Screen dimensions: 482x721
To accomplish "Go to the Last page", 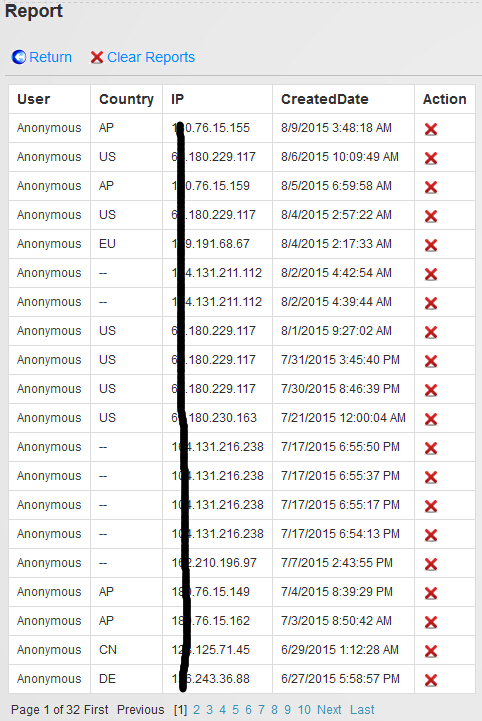I will click(362, 710).
